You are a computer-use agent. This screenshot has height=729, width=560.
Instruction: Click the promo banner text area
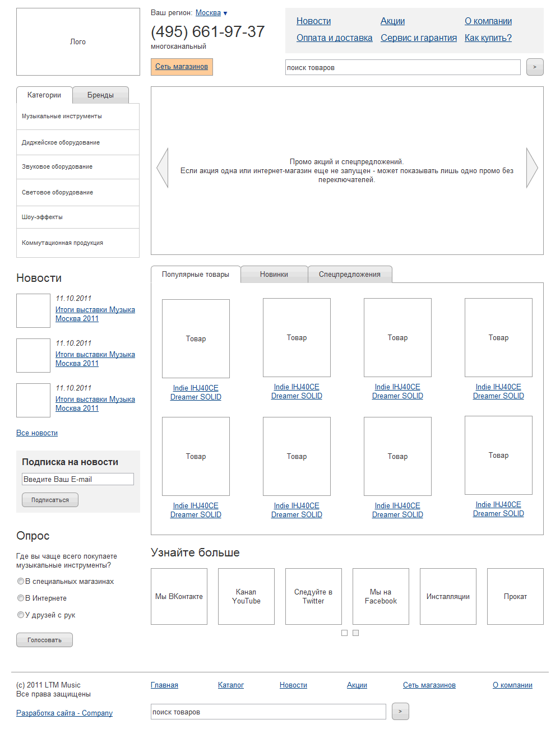347,171
